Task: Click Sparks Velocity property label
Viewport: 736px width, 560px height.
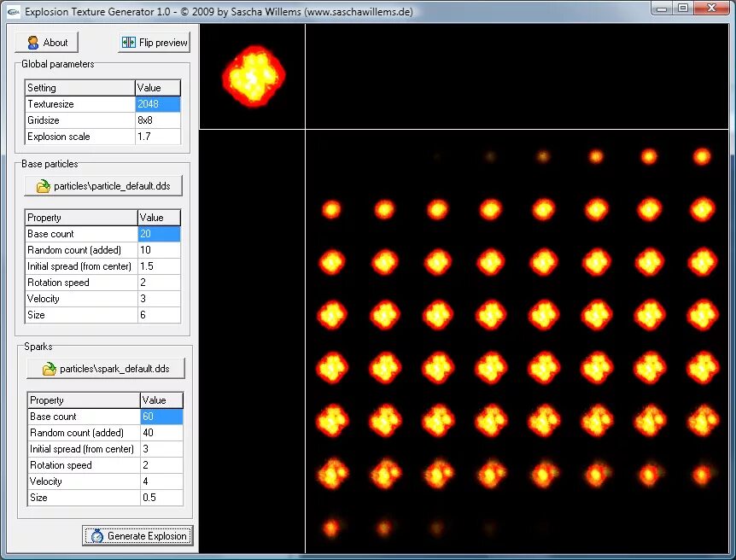Action: tap(45, 481)
